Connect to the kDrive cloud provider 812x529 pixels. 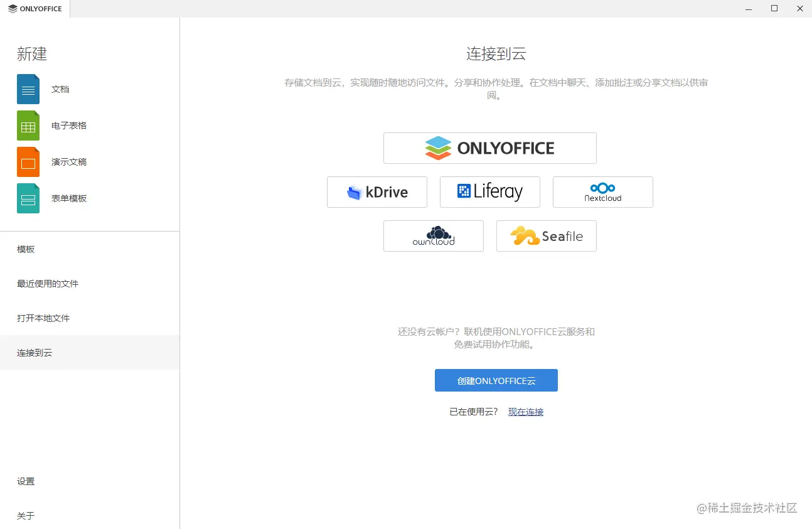click(377, 192)
